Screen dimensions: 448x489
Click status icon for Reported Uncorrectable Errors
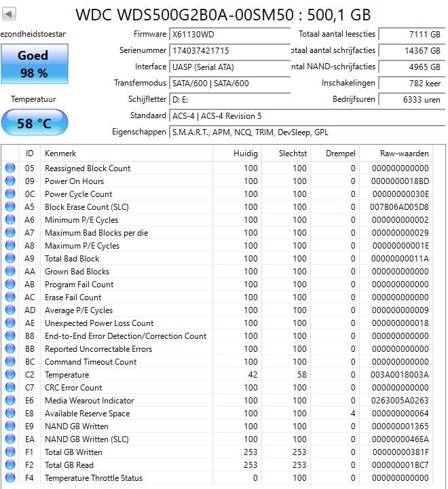point(10,348)
